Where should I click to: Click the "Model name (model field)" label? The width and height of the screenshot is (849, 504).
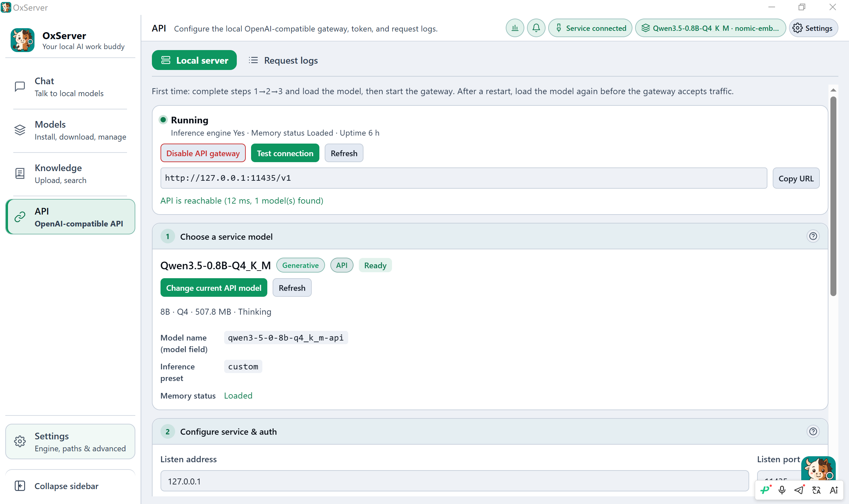point(184,344)
